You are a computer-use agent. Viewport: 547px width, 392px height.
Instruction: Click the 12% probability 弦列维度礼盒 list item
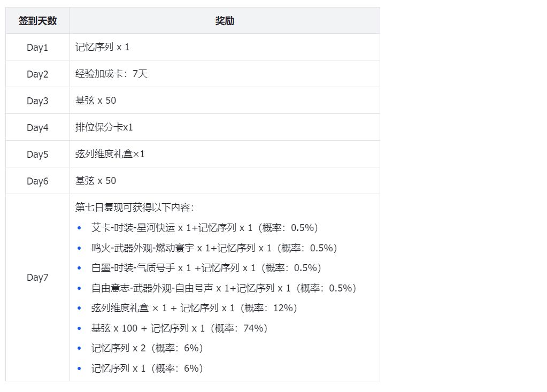[x=194, y=308]
